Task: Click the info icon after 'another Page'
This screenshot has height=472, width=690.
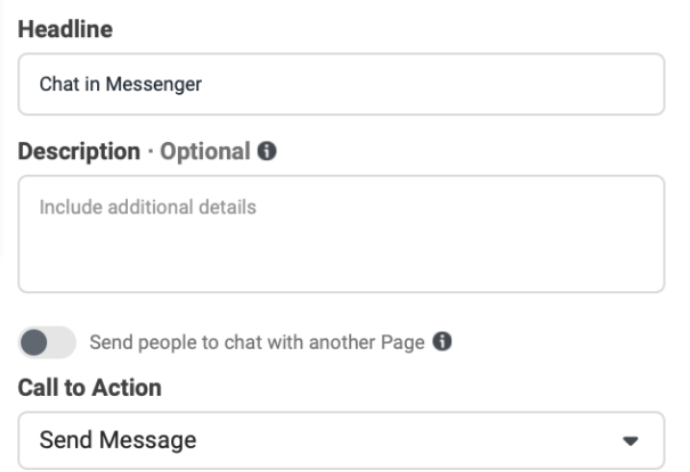Action: (x=442, y=342)
